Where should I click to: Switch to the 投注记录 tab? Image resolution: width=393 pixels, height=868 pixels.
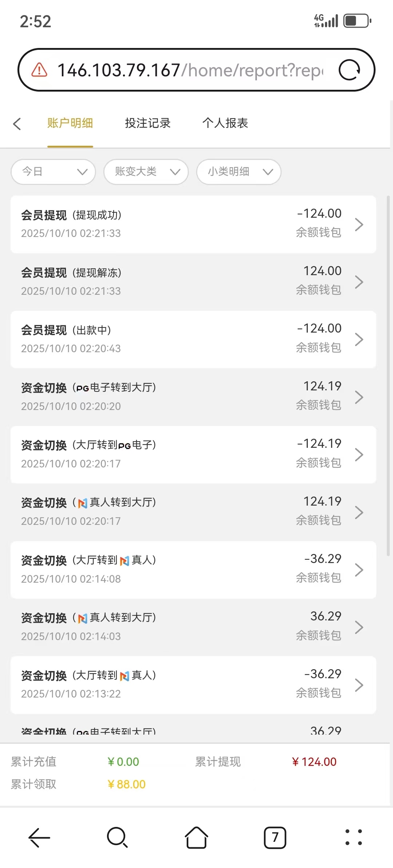(148, 123)
